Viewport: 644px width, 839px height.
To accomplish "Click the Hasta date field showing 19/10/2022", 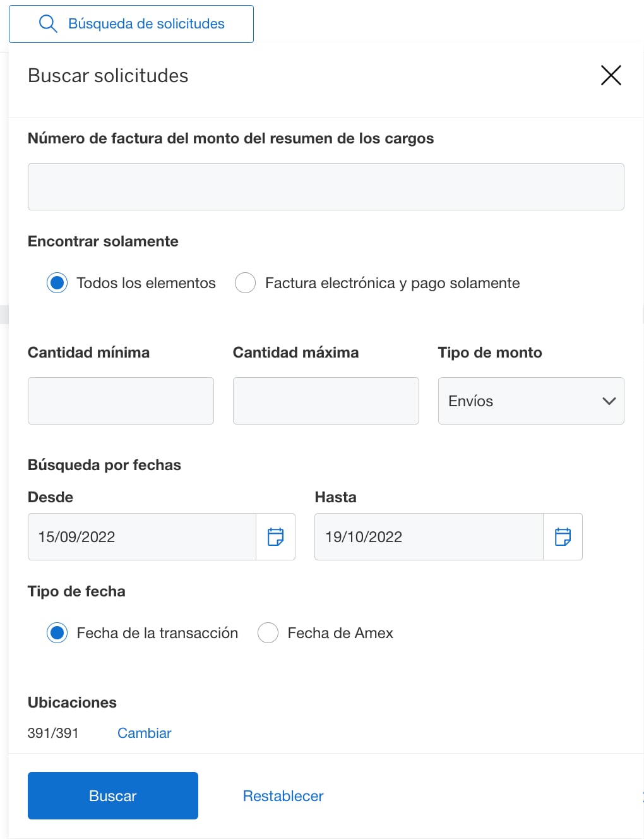I will click(x=428, y=536).
